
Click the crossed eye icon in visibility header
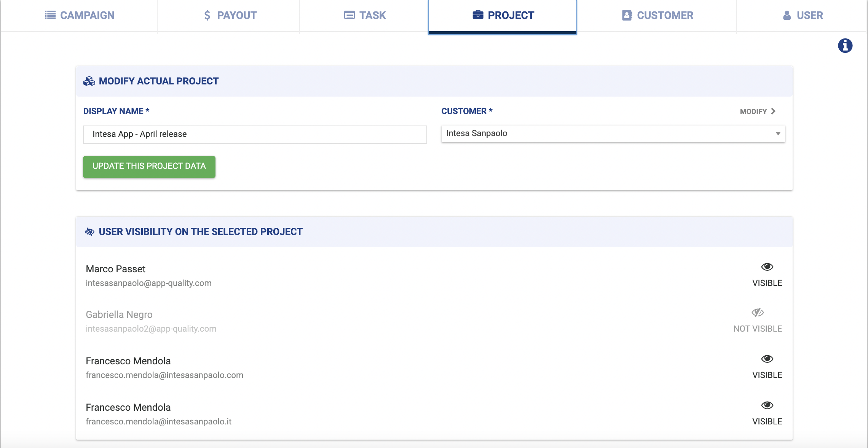tap(89, 232)
